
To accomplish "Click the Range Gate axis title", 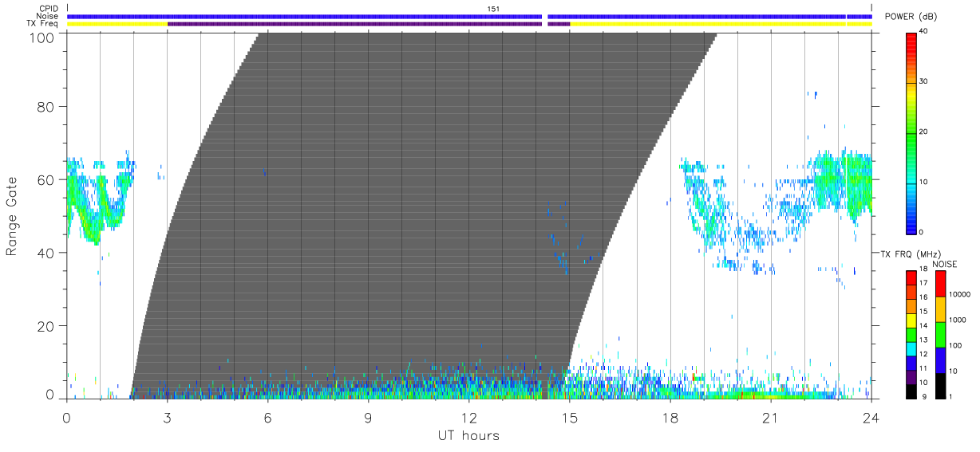I will (x=11, y=217).
